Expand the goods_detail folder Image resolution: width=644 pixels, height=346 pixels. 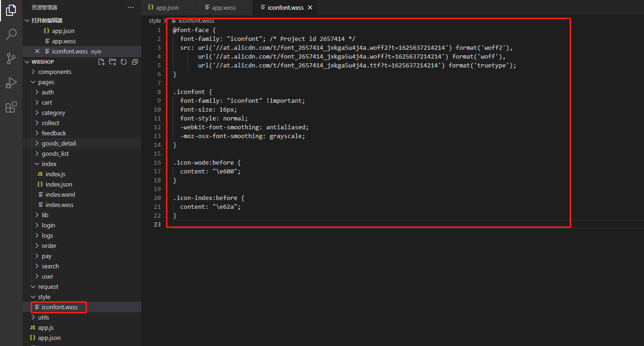coord(59,143)
